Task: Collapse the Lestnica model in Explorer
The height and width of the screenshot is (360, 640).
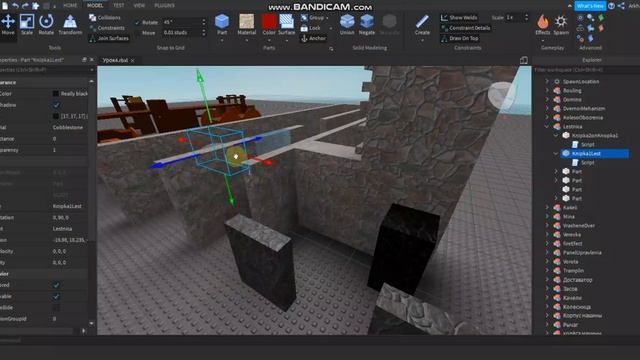Action: [547, 127]
